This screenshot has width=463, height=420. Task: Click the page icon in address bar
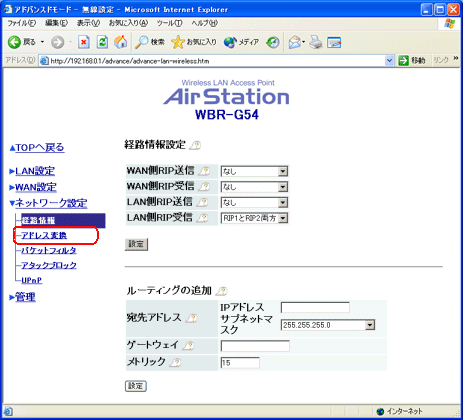44,61
